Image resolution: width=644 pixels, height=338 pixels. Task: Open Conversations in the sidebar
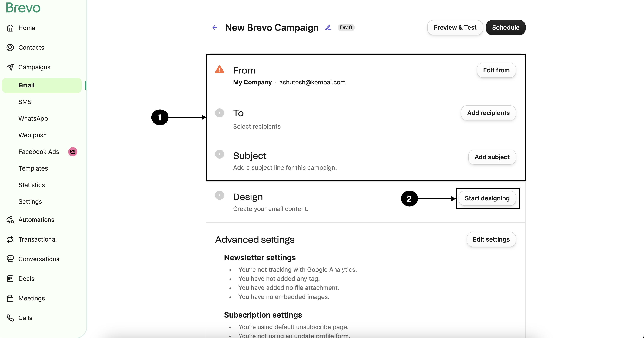click(x=39, y=259)
